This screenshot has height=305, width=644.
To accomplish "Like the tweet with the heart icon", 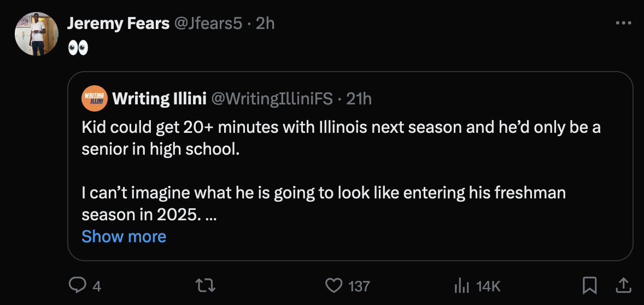I will [333, 285].
